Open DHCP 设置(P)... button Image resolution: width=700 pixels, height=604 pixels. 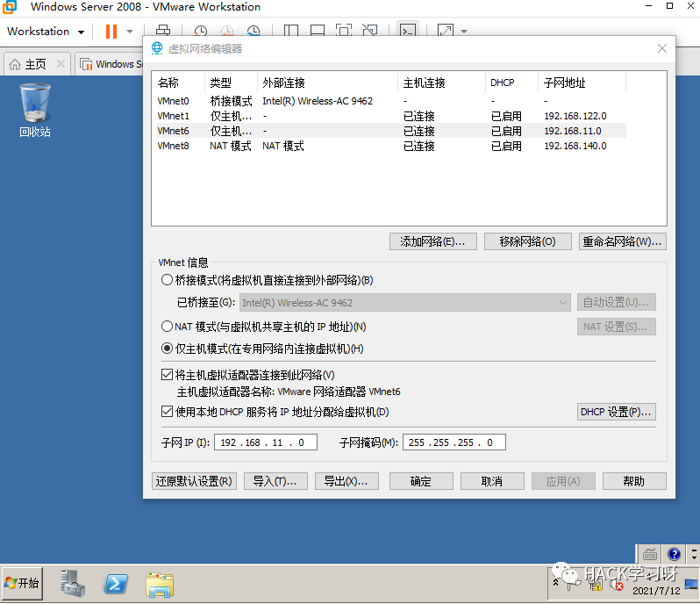[616, 412]
